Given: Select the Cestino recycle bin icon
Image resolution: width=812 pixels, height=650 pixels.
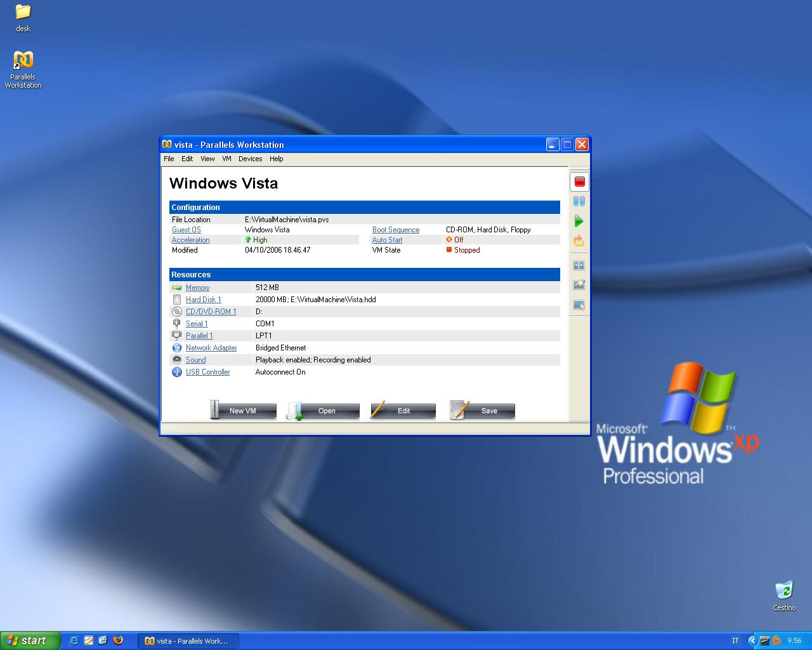Looking at the screenshot, I should click(x=784, y=595).
